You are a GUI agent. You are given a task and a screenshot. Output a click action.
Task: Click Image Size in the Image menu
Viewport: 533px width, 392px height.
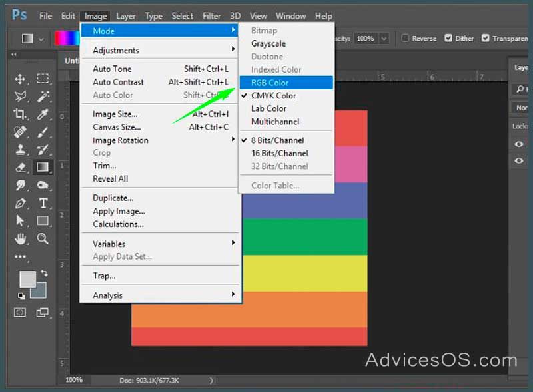tap(115, 114)
